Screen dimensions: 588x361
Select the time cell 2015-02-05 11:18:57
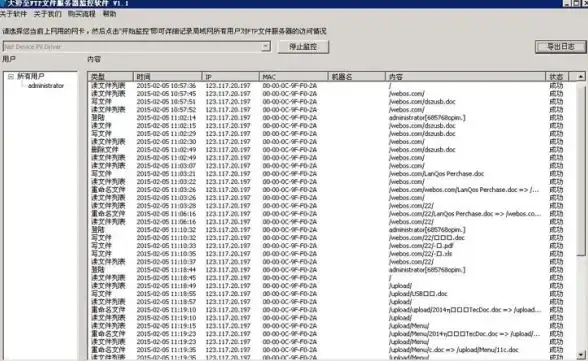click(166, 302)
